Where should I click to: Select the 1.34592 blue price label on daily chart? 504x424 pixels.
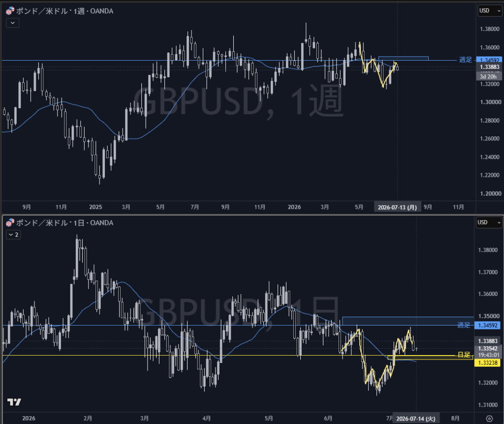pos(487,325)
